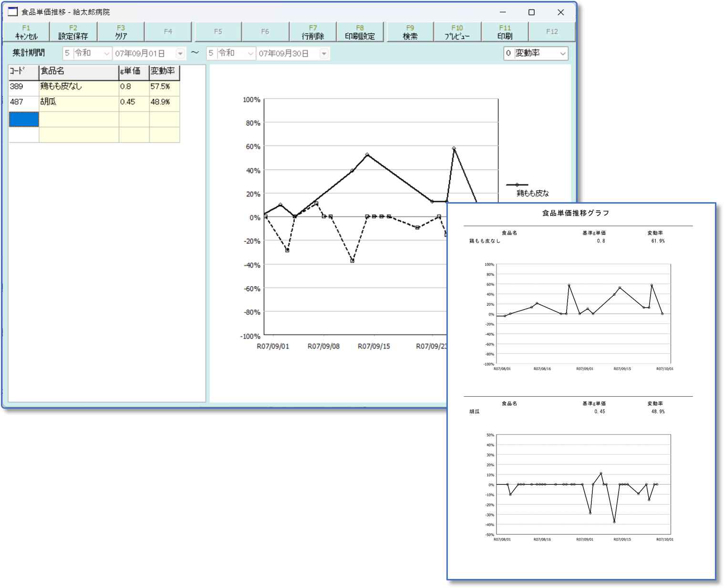
Task: Maximize the 食品単価推移 window
Action: tap(531, 12)
